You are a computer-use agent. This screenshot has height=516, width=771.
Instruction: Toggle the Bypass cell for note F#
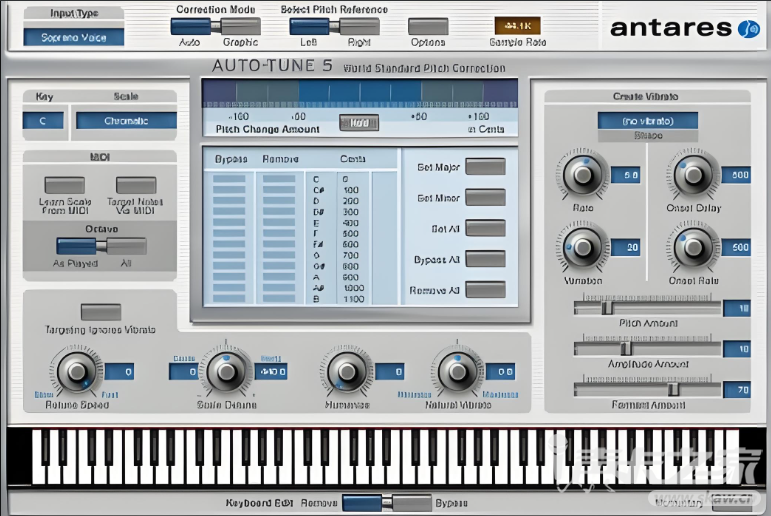229,244
